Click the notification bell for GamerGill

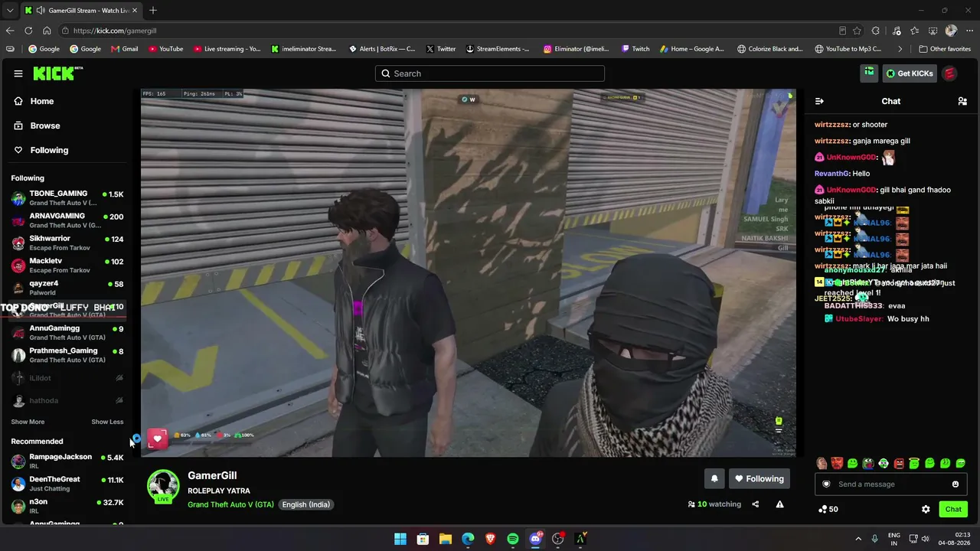pyautogui.click(x=714, y=479)
